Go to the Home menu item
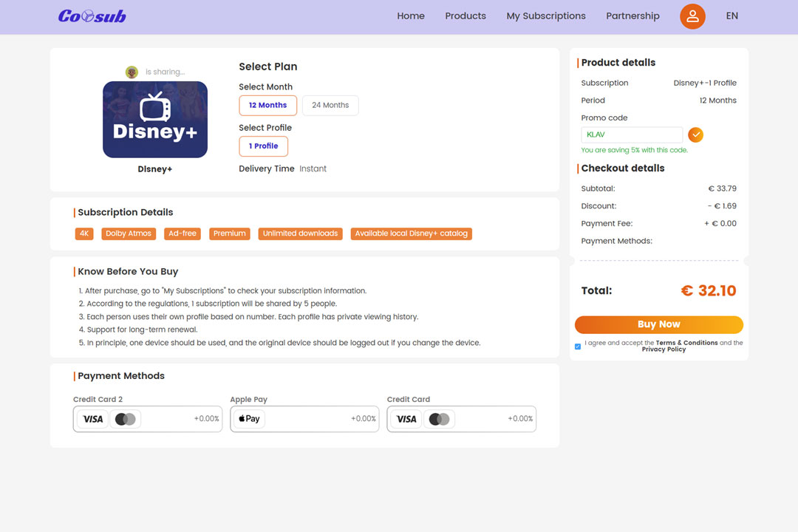 (411, 16)
